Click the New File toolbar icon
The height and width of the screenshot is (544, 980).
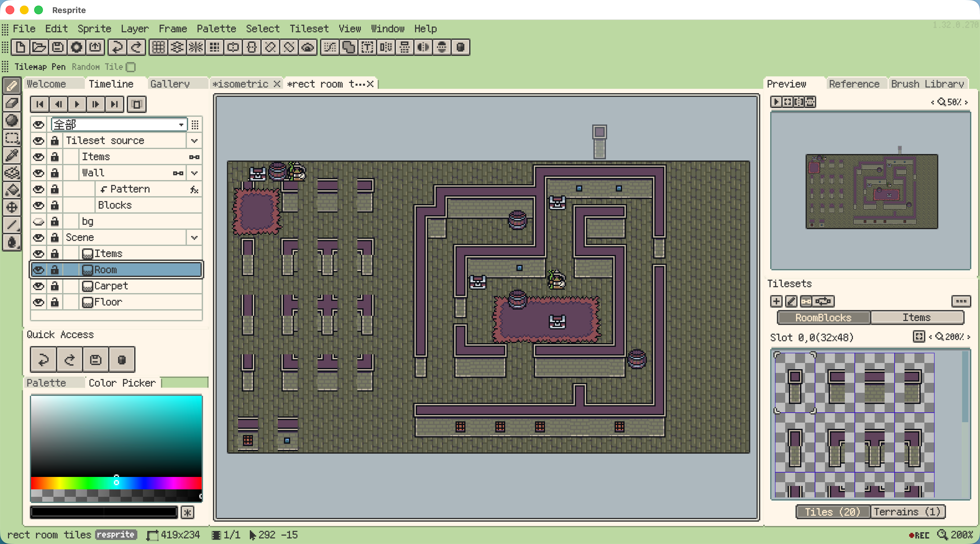click(21, 48)
